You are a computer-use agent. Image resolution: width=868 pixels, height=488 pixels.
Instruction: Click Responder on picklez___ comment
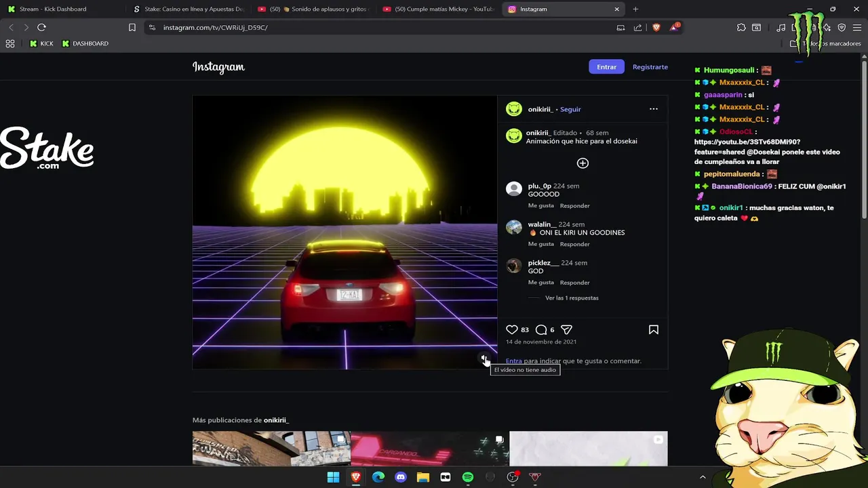coord(575,283)
